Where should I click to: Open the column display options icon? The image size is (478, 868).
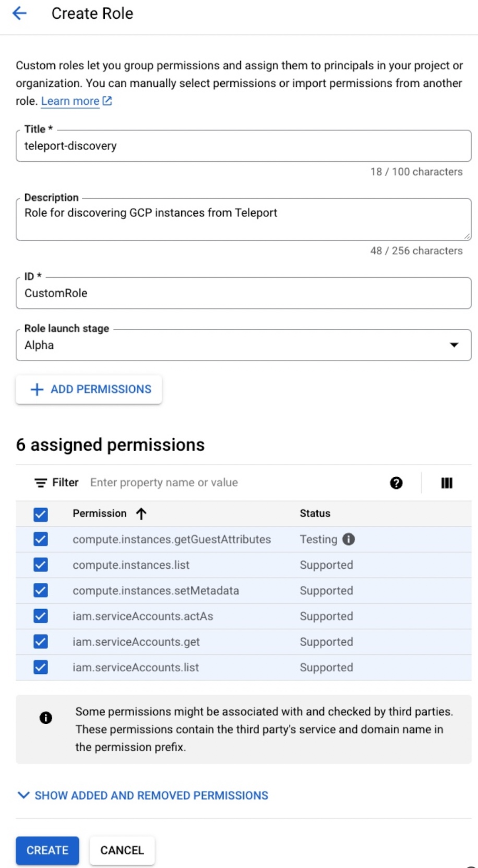pyautogui.click(x=447, y=483)
